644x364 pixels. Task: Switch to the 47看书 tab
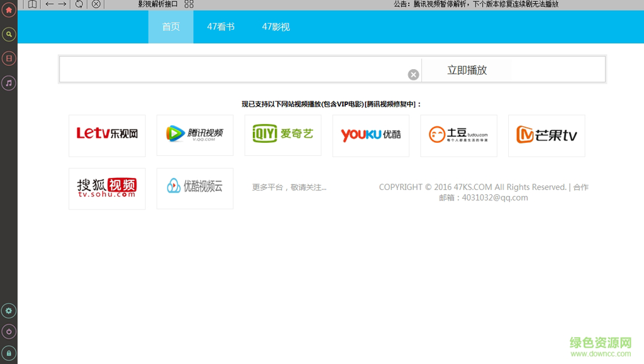tap(221, 26)
